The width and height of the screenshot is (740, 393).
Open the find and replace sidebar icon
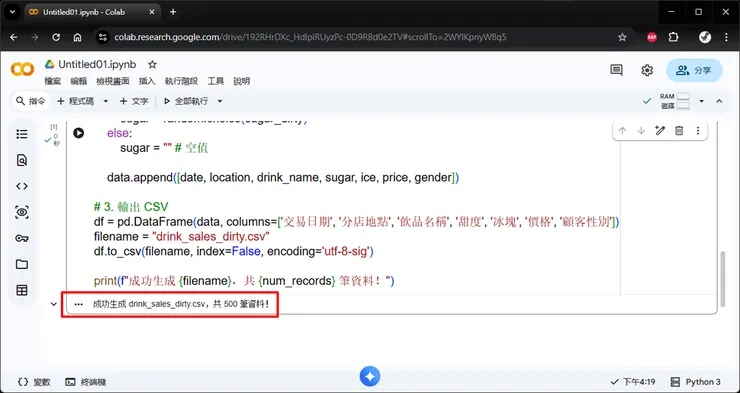tap(22, 160)
